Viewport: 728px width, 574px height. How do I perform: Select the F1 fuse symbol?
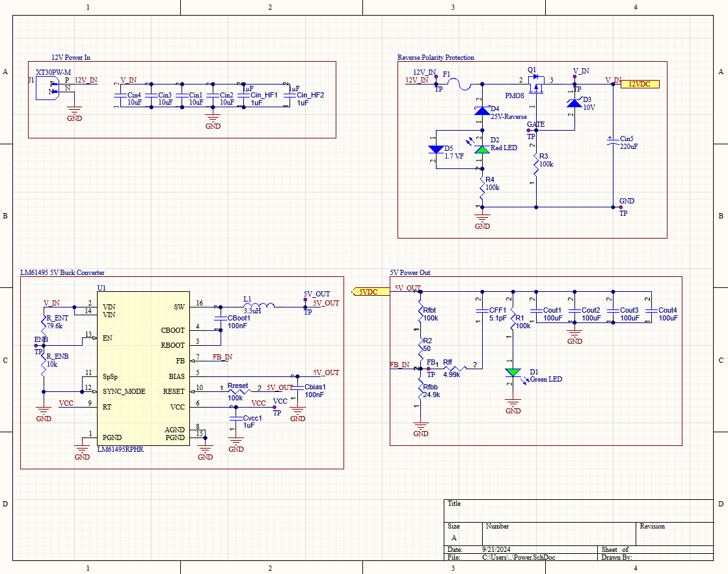pyautogui.click(x=461, y=84)
